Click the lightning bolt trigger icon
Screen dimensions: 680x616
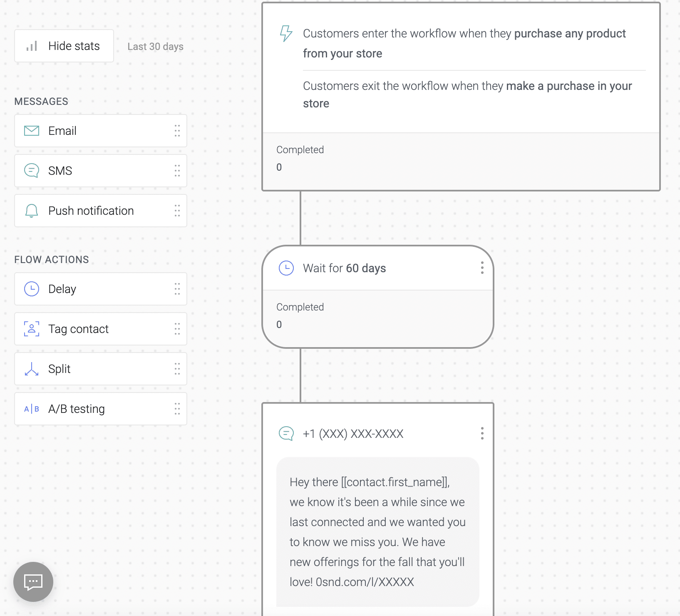[x=286, y=33]
